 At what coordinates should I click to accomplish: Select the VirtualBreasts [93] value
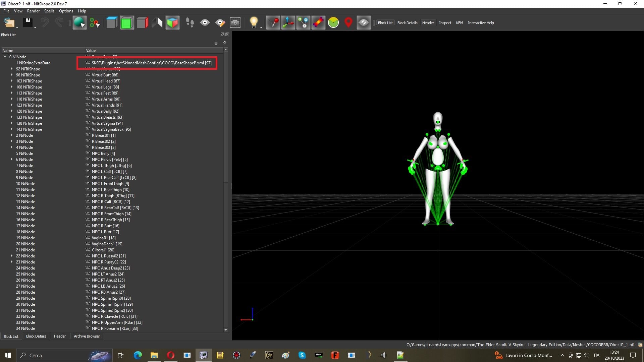click(x=107, y=117)
